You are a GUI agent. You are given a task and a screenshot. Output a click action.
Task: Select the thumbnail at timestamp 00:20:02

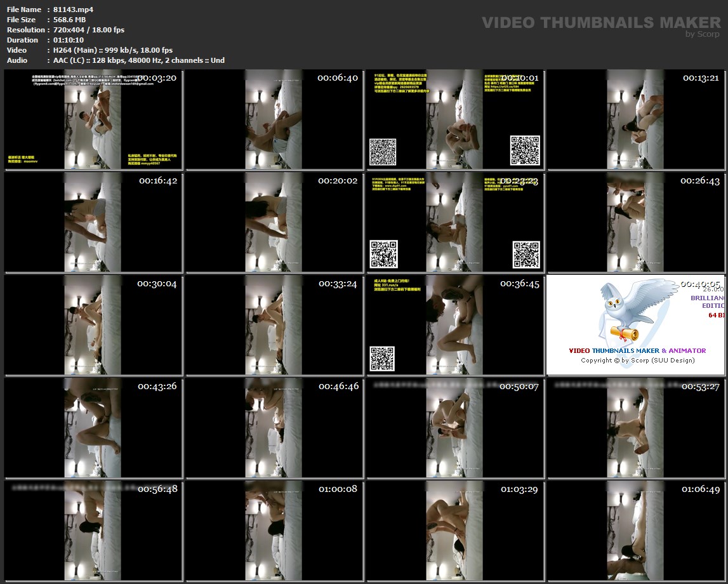[274, 223]
